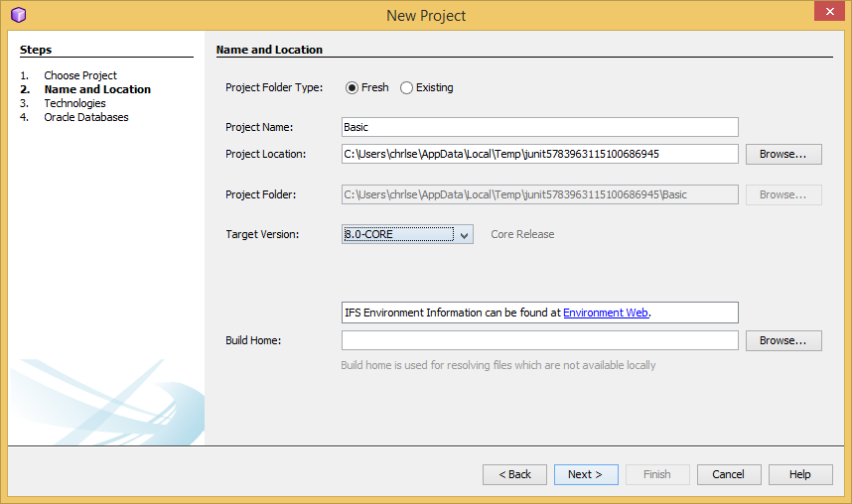Click into the Project Name field
The image size is (852, 504).
[539, 127]
